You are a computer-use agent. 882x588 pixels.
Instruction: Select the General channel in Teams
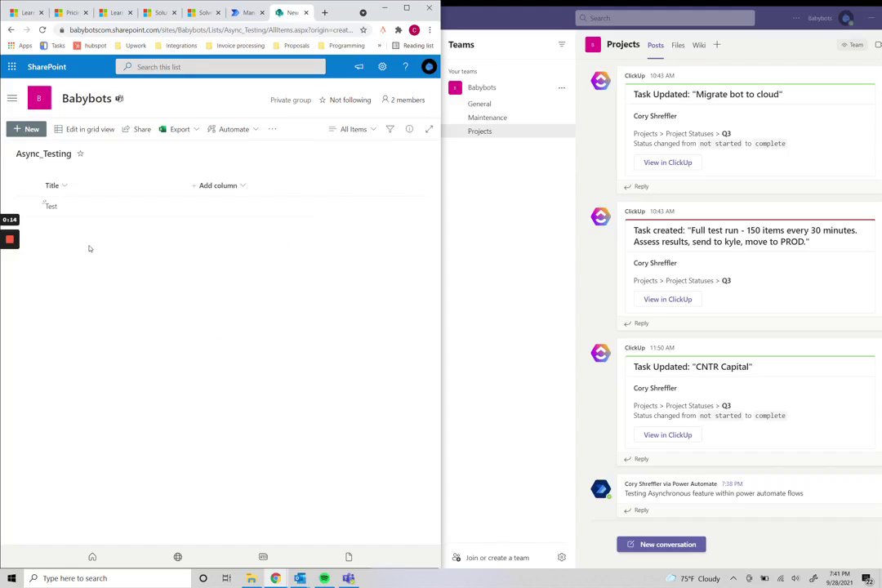[x=479, y=104]
